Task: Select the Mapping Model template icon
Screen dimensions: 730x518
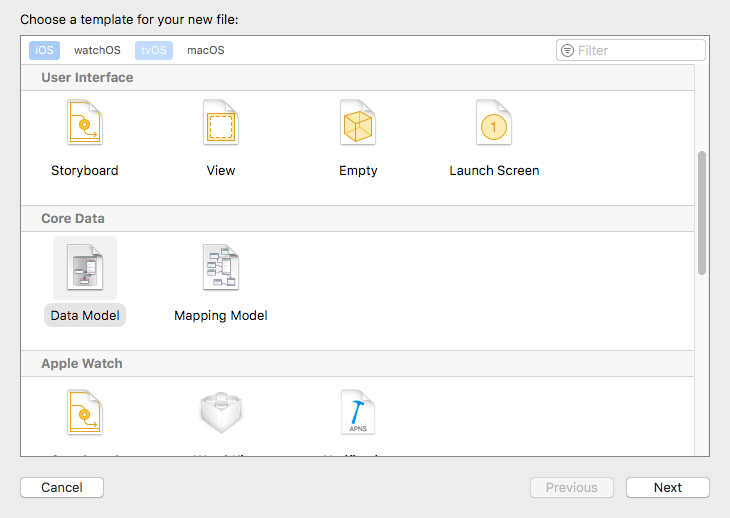Action: coord(221,268)
